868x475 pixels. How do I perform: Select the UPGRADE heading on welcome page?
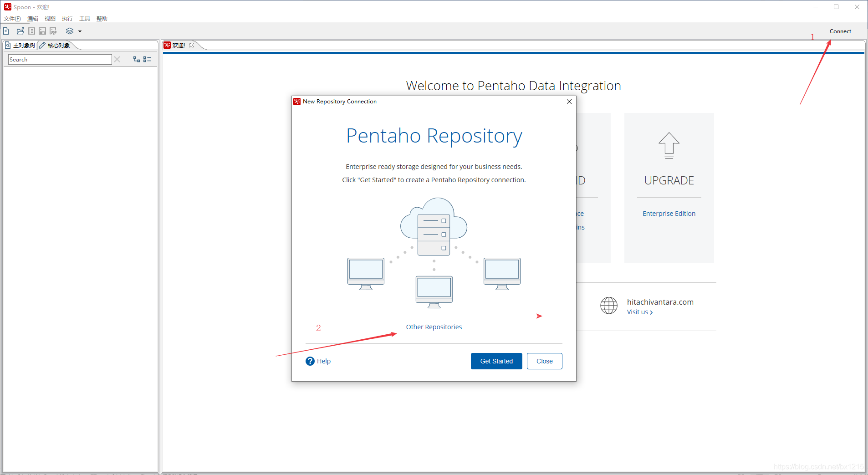tap(669, 180)
